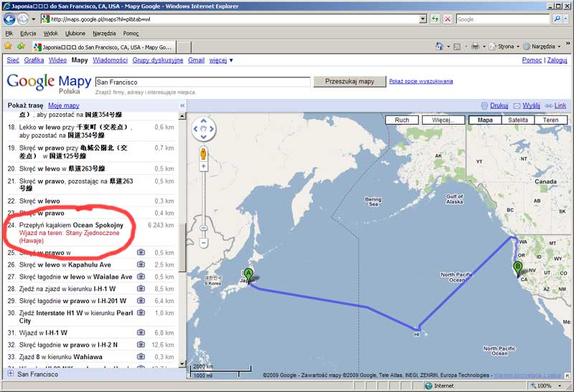The width and height of the screenshot is (574, 392).
Task: Click the IE Back navigation button
Action: tap(9, 19)
